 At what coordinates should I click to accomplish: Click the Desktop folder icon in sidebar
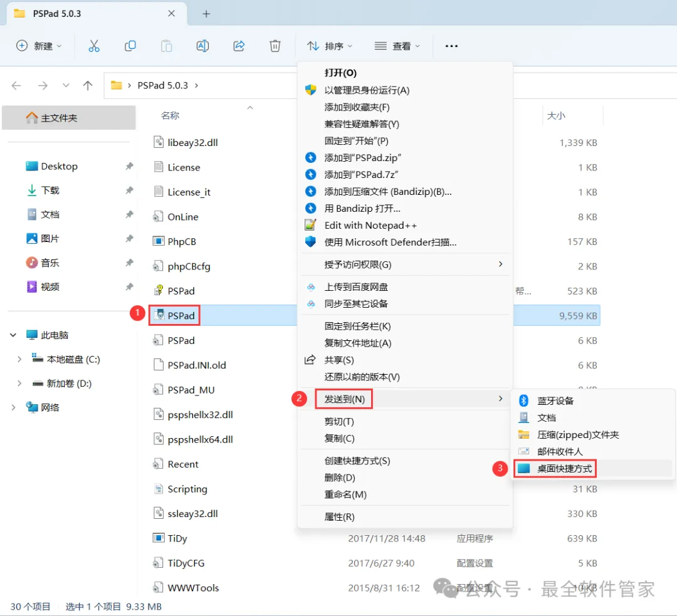pos(31,166)
